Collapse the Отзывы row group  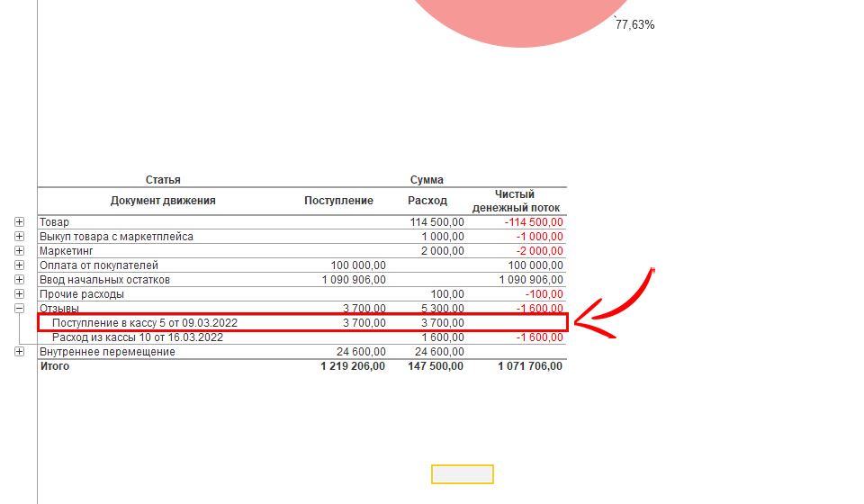click(20, 309)
